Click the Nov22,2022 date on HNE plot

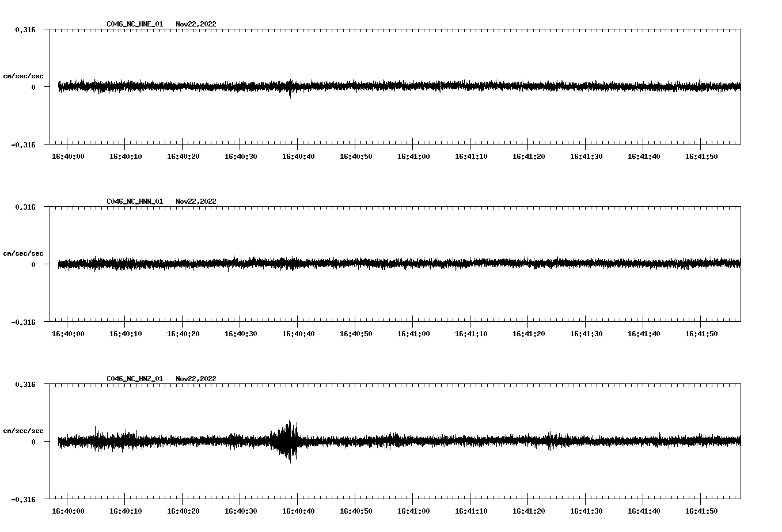(x=196, y=24)
